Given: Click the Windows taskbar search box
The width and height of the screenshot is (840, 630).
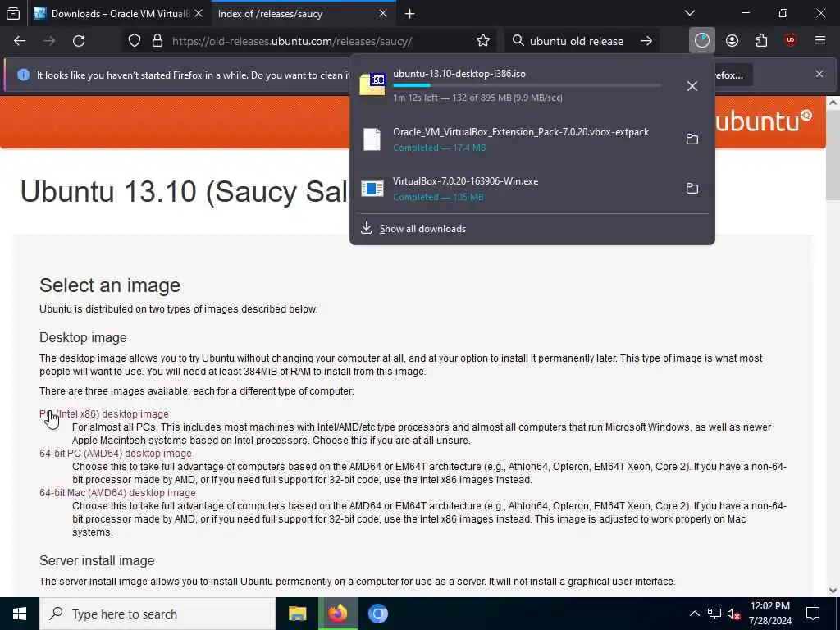Looking at the screenshot, I should pos(157,614).
